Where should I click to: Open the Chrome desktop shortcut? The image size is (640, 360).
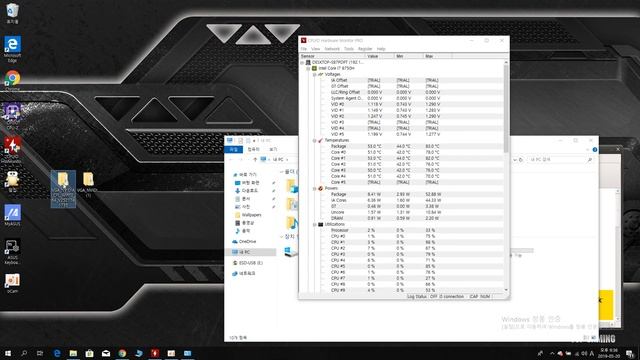click(12, 80)
